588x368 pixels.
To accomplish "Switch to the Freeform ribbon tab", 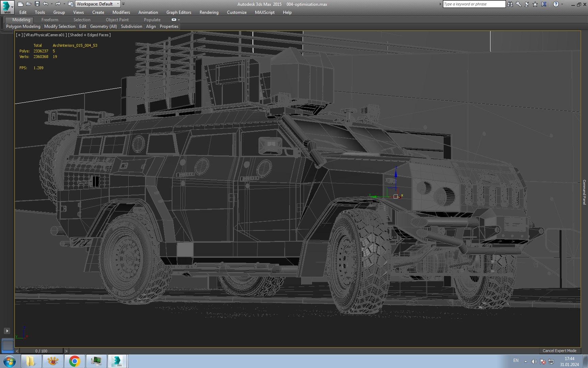I will point(50,20).
